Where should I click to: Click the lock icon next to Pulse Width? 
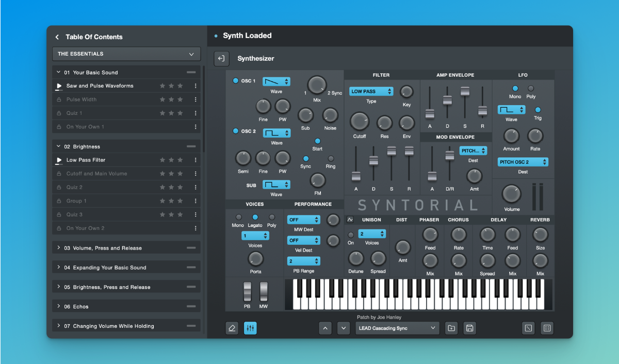tap(58, 100)
